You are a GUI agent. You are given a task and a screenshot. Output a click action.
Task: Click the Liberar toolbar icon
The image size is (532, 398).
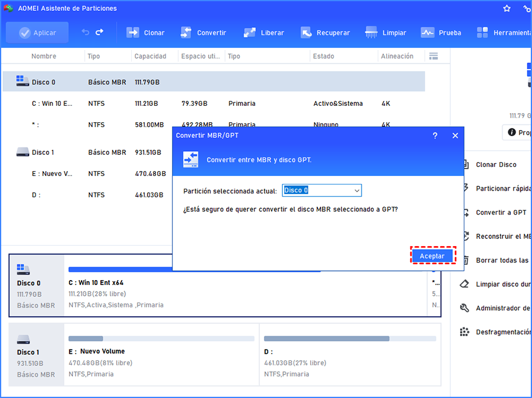pos(249,33)
